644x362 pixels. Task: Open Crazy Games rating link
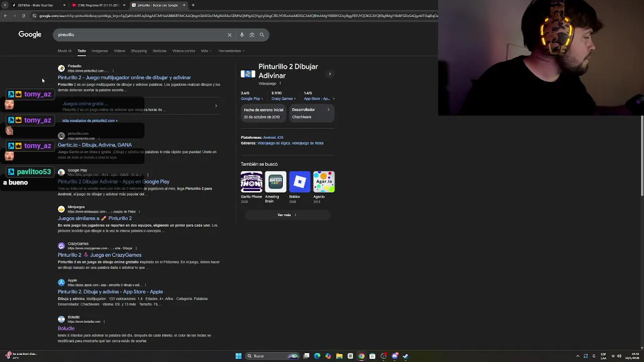pos(282,99)
